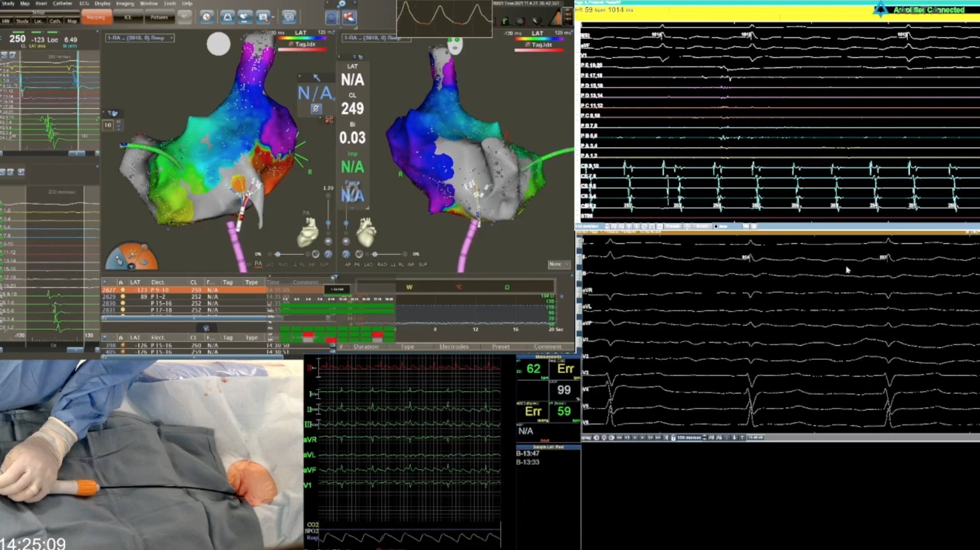
Task: Click the upper point list filter dropdown
Action: pyautogui.click(x=105, y=282)
